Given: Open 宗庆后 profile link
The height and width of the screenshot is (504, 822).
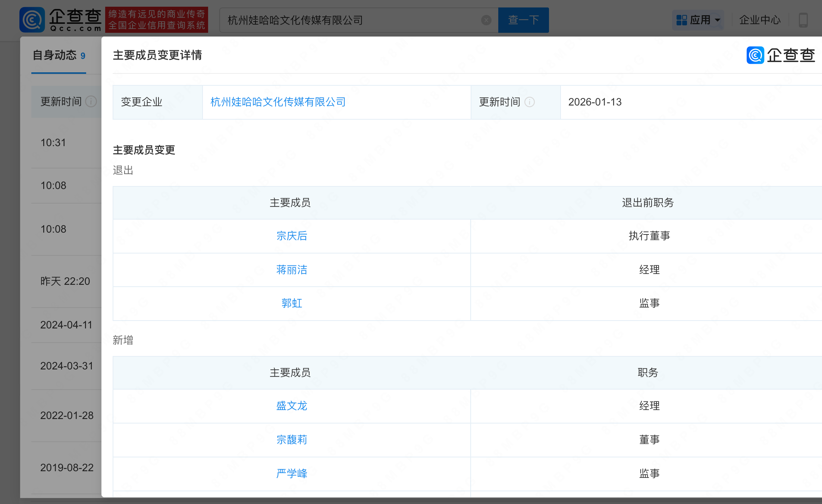Looking at the screenshot, I should (x=292, y=236).
